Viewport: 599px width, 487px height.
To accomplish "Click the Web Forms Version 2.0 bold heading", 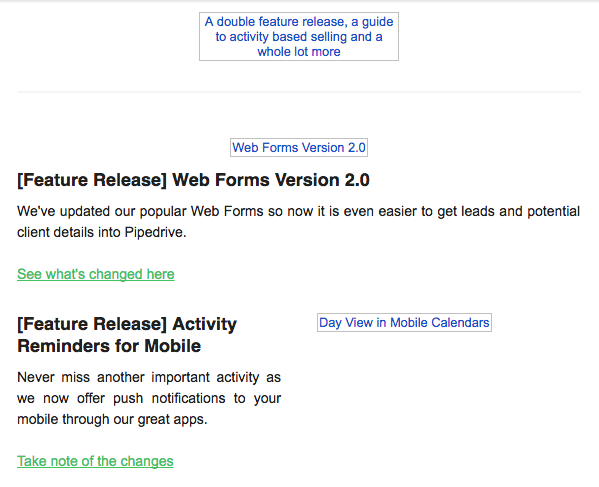I will [193, 180].
